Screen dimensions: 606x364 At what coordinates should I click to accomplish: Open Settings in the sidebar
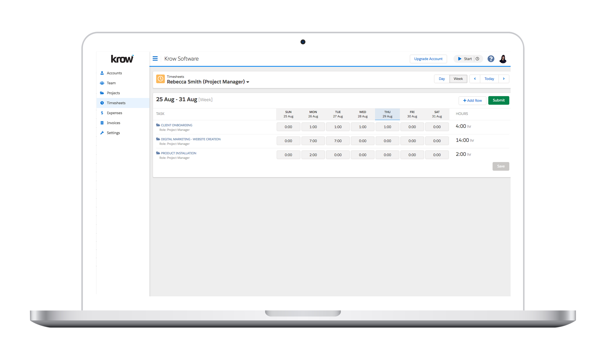pyautogui.click(x=113, y=133)
